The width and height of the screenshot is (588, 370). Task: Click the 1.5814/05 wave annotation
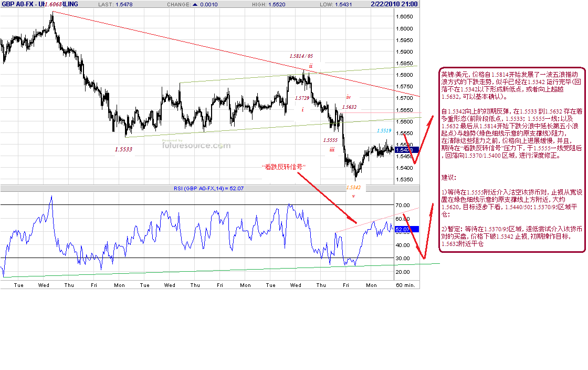coord(301,56)
